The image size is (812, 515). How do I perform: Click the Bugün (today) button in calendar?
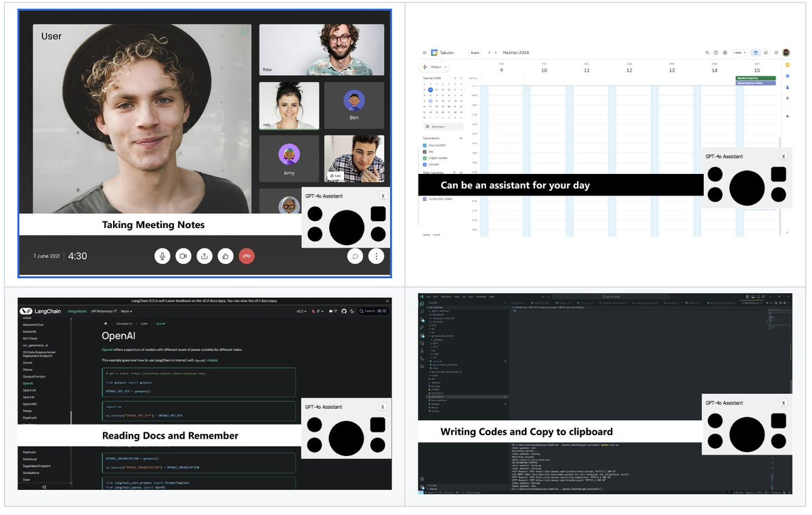point(475,53)
